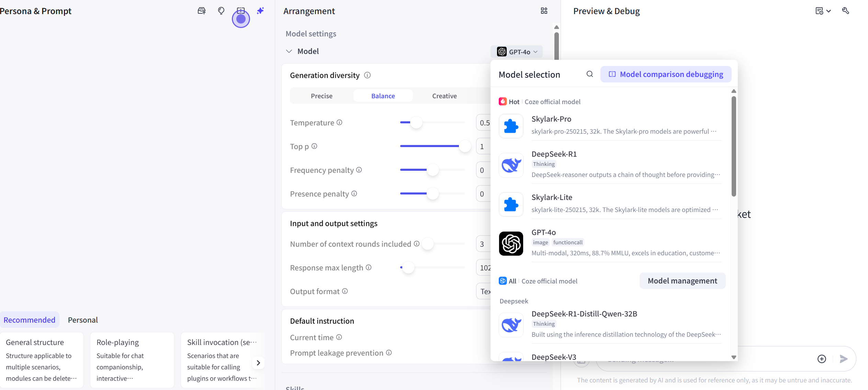The height and width of the screenshot is (390, 868).
Task: Click 'Deepseek' group label in model list
Action: [514, 301]
